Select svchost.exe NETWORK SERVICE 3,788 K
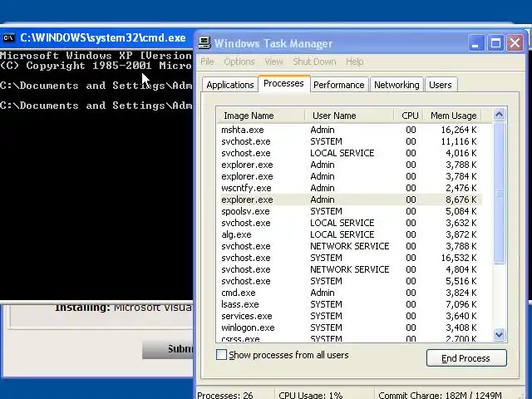532x399 pixels. (349, 246)
